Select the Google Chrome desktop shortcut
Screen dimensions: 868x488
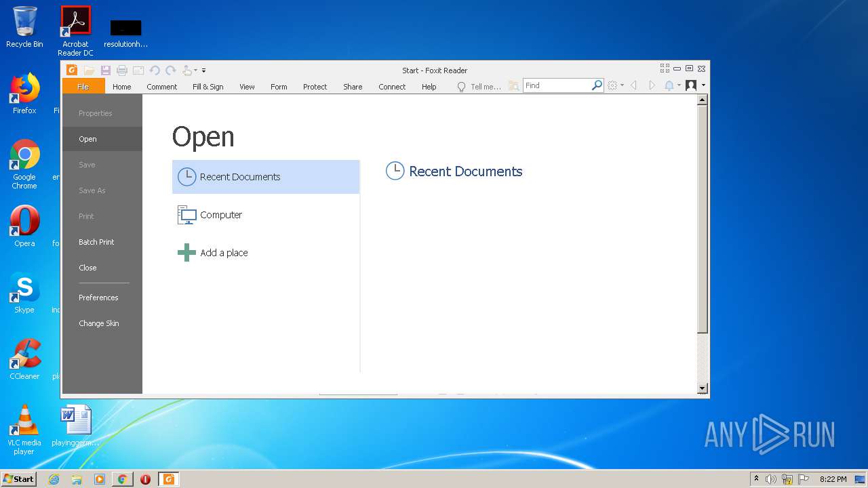pyautogui.click(x=24, y=164)
